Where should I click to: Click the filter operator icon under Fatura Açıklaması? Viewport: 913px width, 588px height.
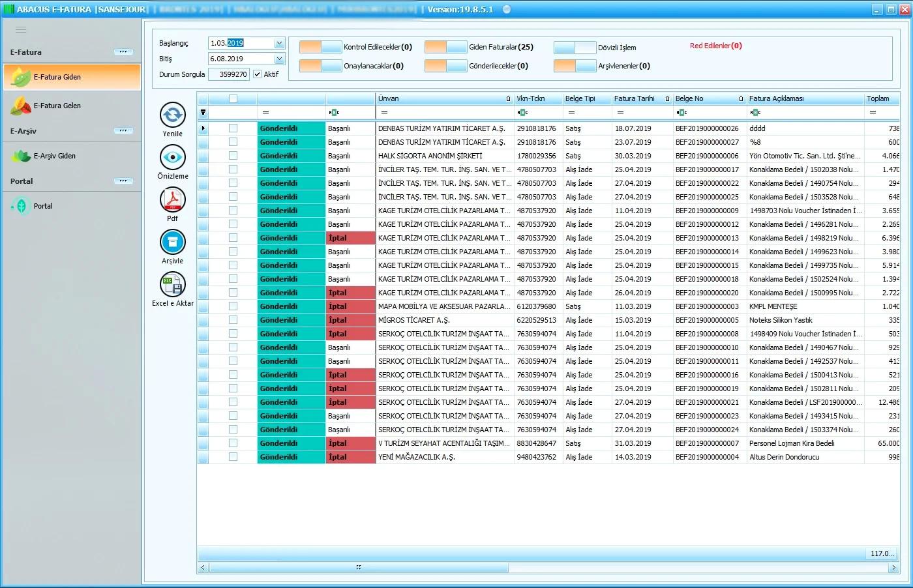click(755, 112)
